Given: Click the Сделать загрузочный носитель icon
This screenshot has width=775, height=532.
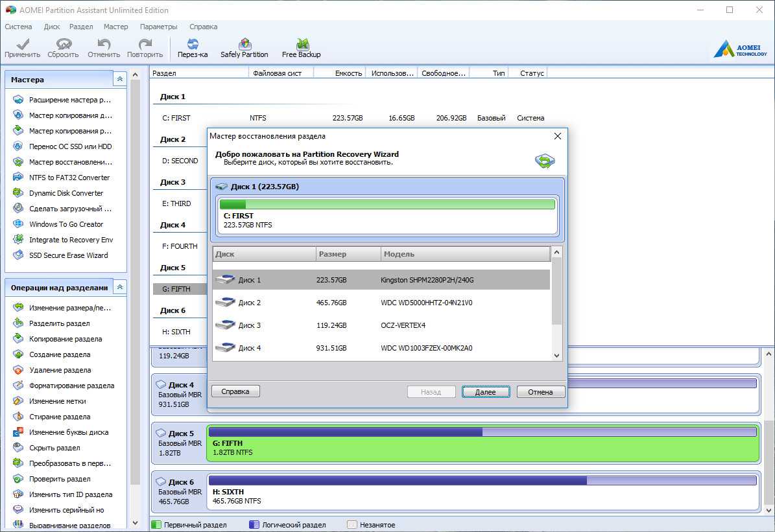Looking at the screenshot, I should (x=18, y=209).
